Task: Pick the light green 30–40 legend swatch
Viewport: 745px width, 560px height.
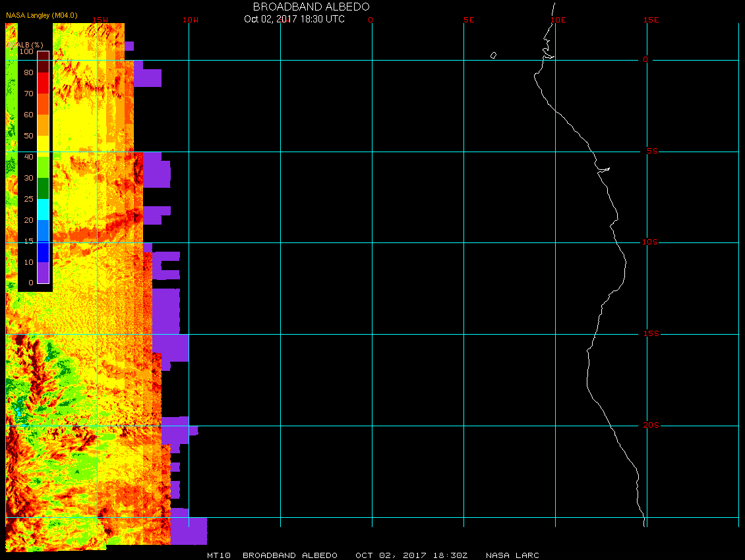Action: point(43,167)
